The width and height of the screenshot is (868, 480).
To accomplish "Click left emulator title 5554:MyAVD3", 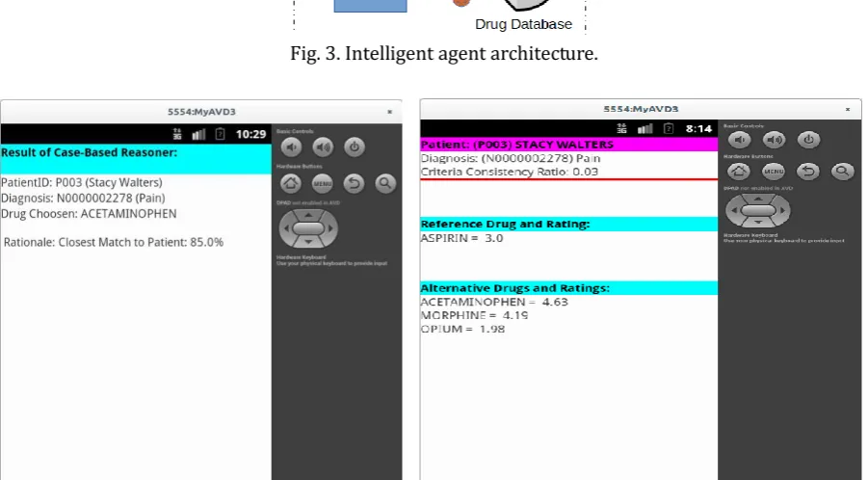I will coord(201,112).
